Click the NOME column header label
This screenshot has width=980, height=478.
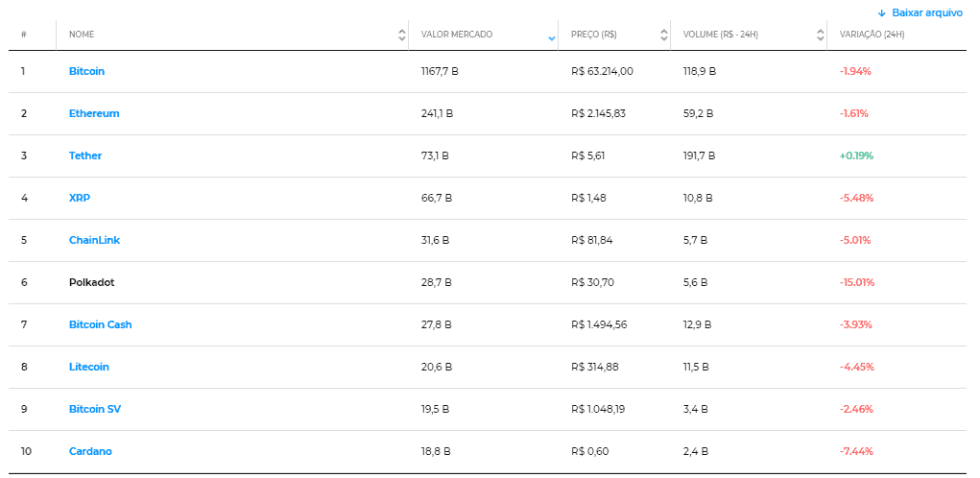(x=82, y=35)
